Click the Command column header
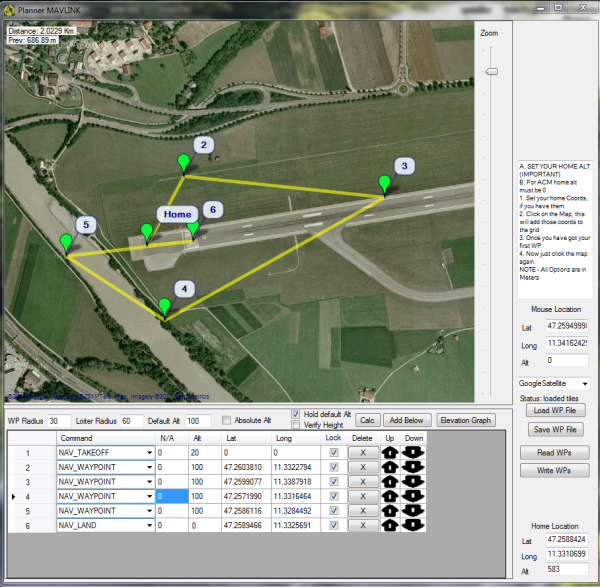Viewport: 600px width, 587px height. tap(106, 438)
